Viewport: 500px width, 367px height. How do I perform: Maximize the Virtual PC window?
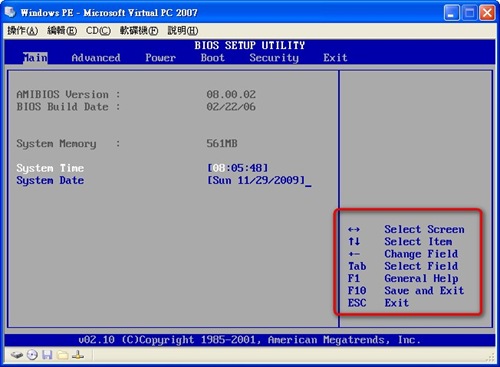click(469, 13)
